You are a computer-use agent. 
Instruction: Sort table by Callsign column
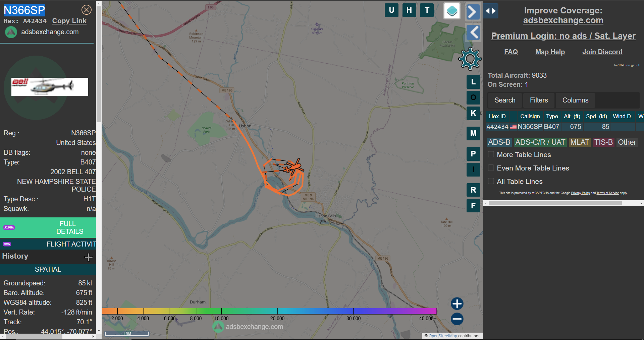(530, 116)
